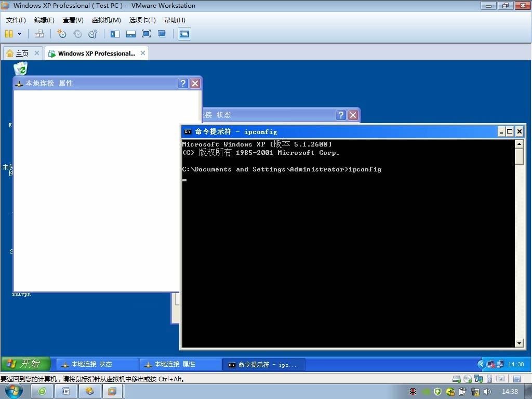This screenshot has width=532, height=399.
Task: Send Ctrl+Alt+Del using the toolbar keyboard icon
Action: coord(39,34)
